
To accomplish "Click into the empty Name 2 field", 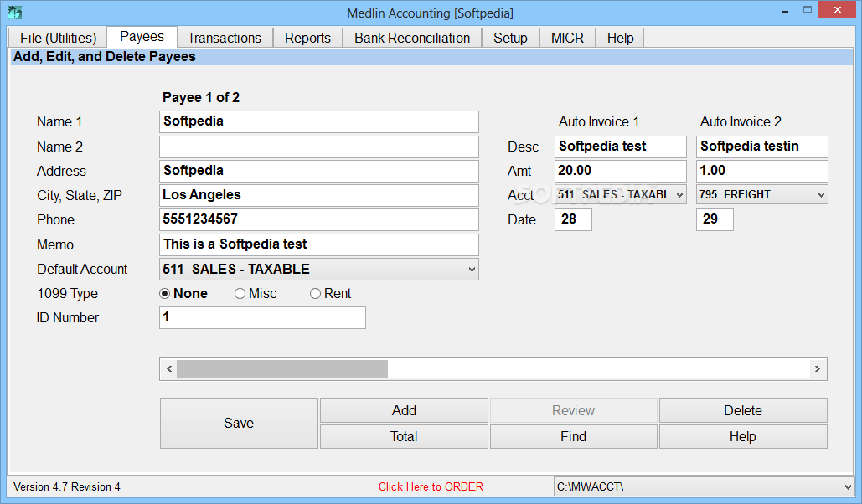I will pyautogui.click(x=319, y=147).
